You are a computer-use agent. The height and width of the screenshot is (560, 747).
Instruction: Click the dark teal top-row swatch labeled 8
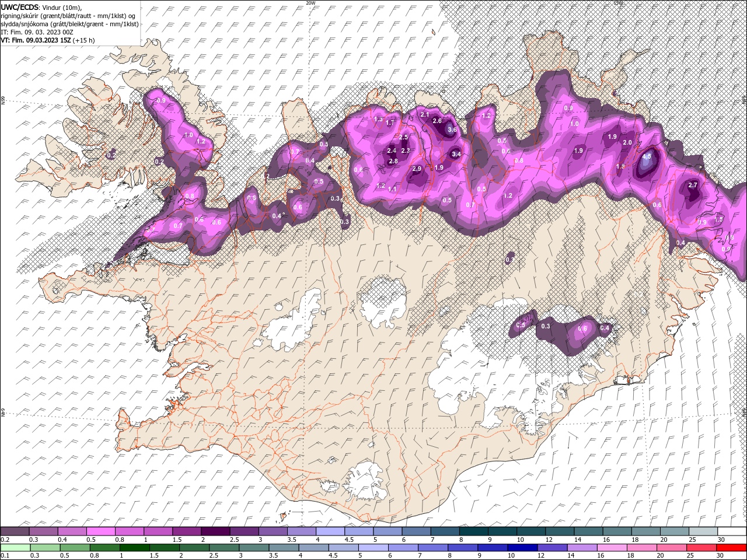pyautogui.click(x=474, y=531)
